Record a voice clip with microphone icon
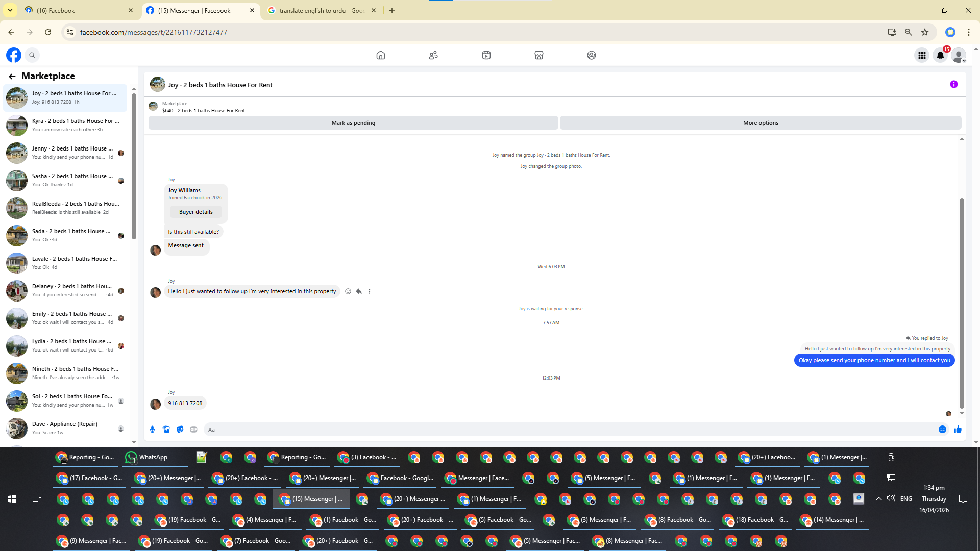This screenshot has width=980, height=551. (153, 430)
